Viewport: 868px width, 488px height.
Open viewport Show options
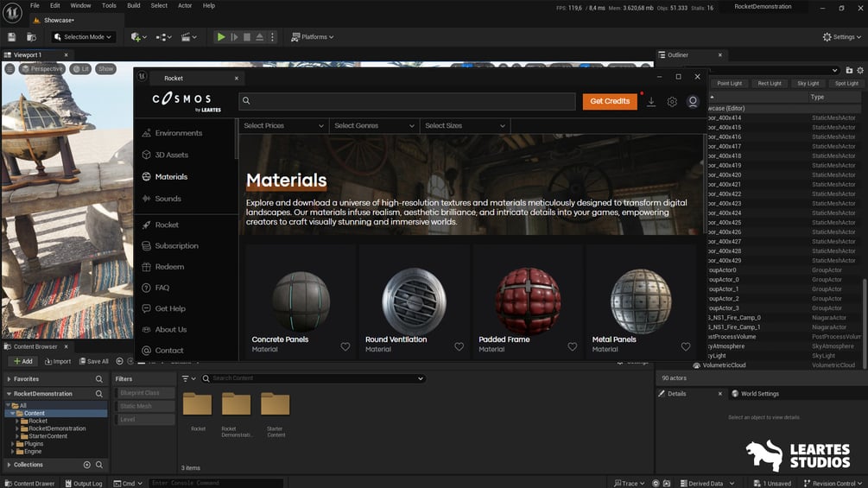(x=105, y=69)
